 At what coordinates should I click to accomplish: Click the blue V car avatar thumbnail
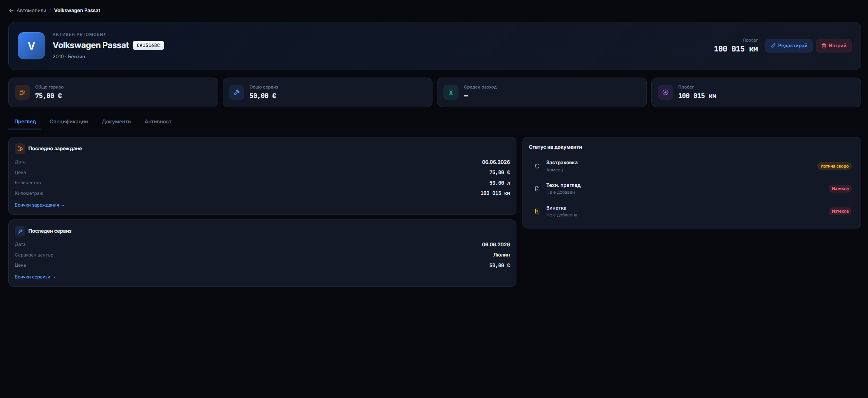31,46
